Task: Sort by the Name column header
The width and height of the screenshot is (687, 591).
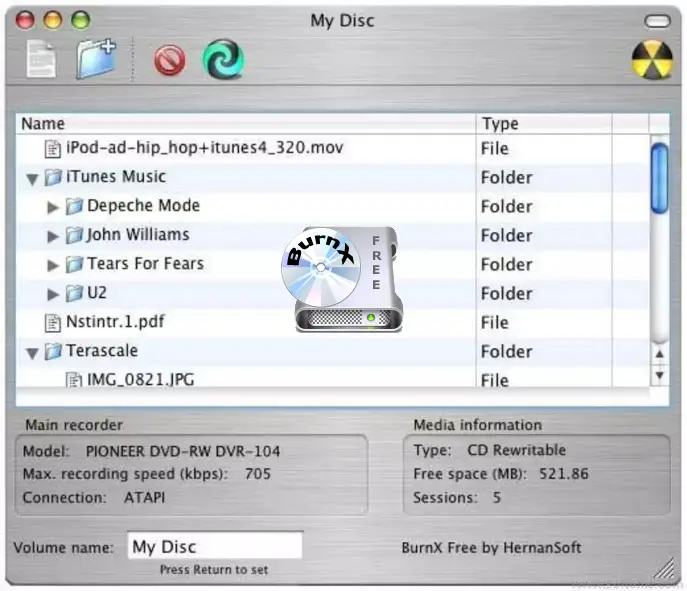Action: (x=246, y=124)
